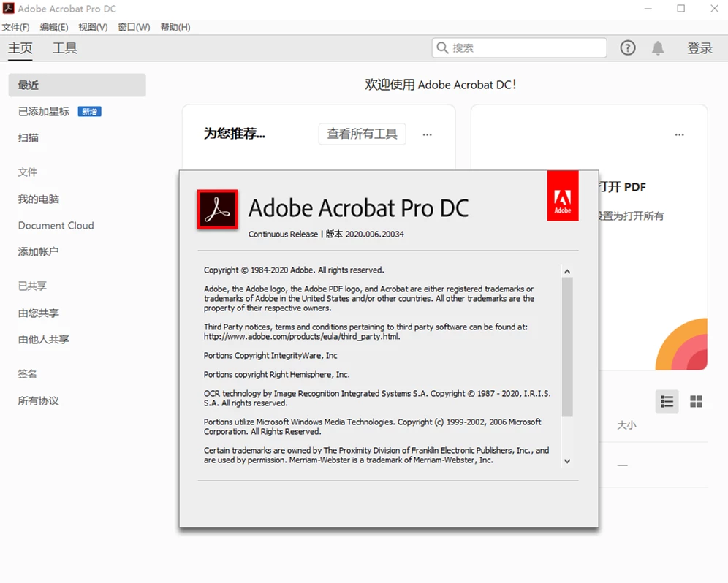Click the Copyright 1984-2020 Adobe line
728x583 pixels.
pyautogui.click(x=294, y=270)
